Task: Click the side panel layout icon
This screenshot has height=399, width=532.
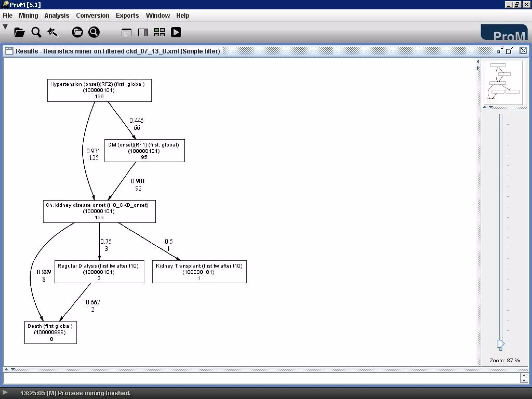Action: (x=143, y=32)
